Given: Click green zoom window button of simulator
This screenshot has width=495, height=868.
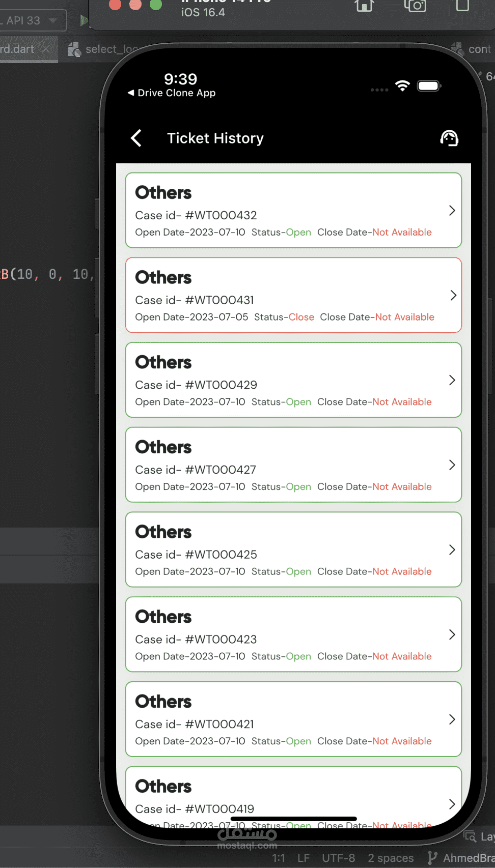Looking at the screenshot, I should pyautogui.click(x=156, y=5).
